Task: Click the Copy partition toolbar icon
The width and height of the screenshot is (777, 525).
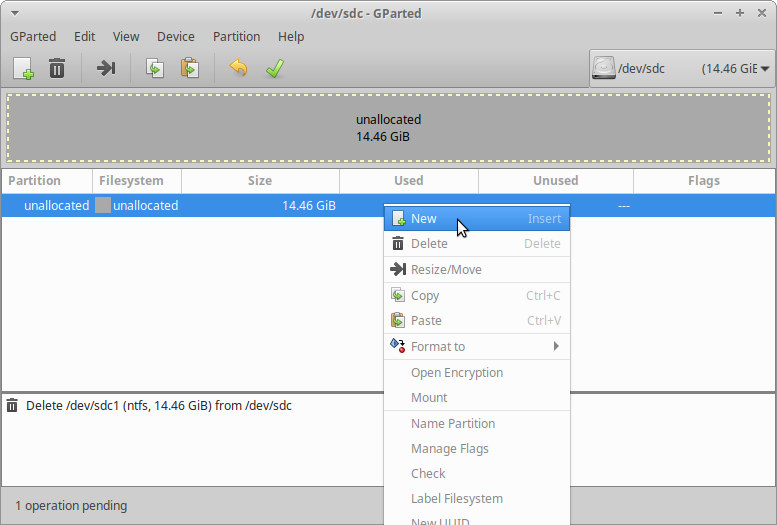Action: (x=154, y=68)
